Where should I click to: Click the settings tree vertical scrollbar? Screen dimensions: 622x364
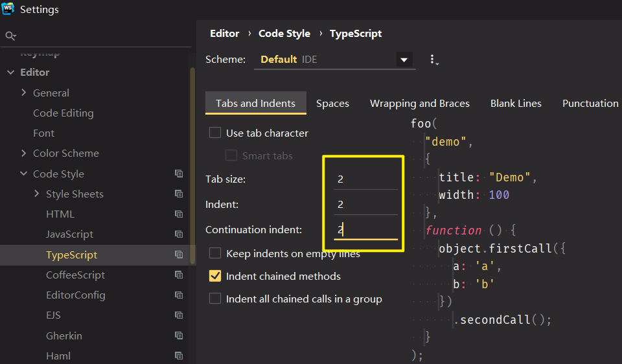click(192, 165)
